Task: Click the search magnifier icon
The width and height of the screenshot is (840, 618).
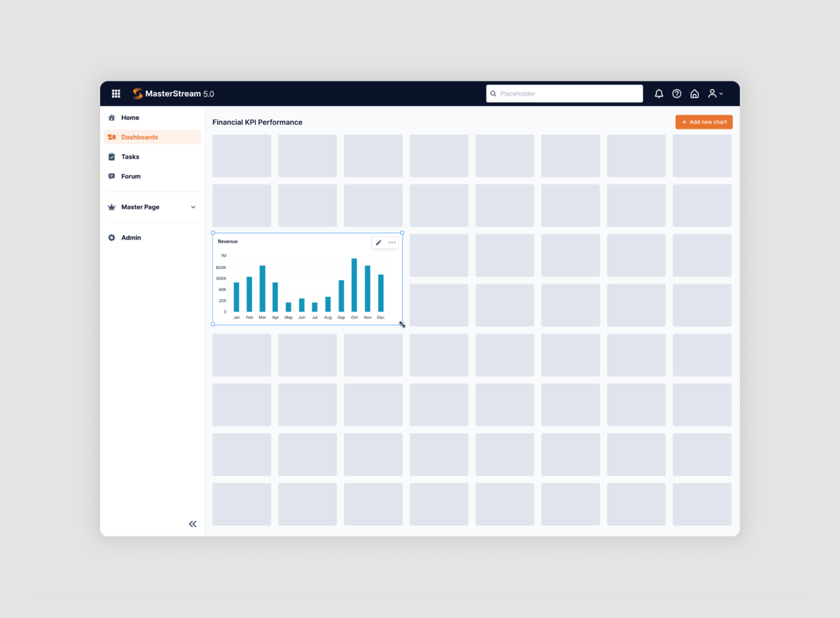Action: [493, 94]
